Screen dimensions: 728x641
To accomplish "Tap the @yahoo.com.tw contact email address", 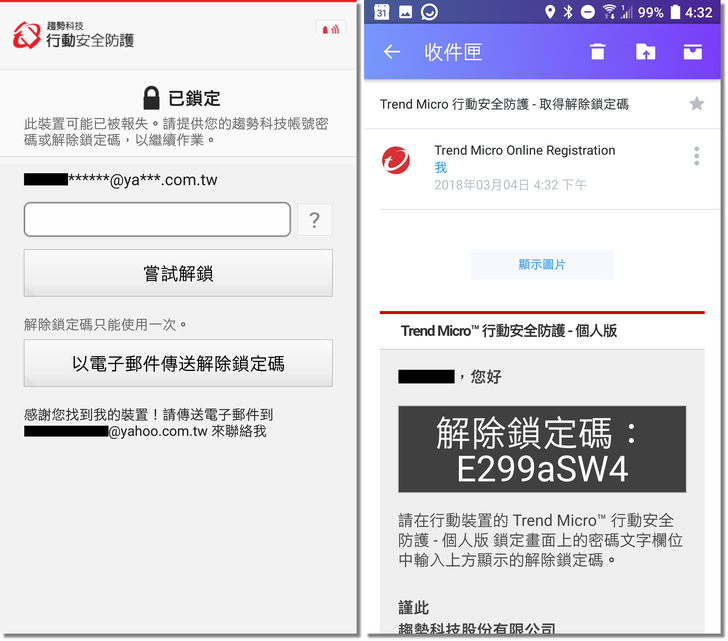I will (158, 431).
